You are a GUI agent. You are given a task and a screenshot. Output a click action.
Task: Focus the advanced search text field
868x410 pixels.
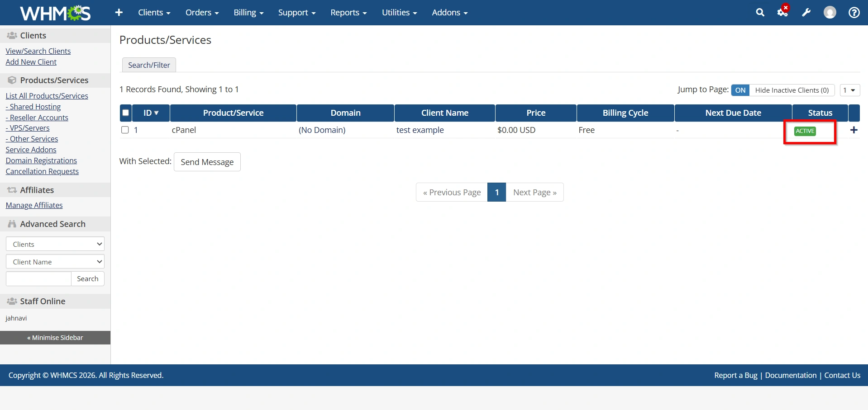tap(38, 279)
